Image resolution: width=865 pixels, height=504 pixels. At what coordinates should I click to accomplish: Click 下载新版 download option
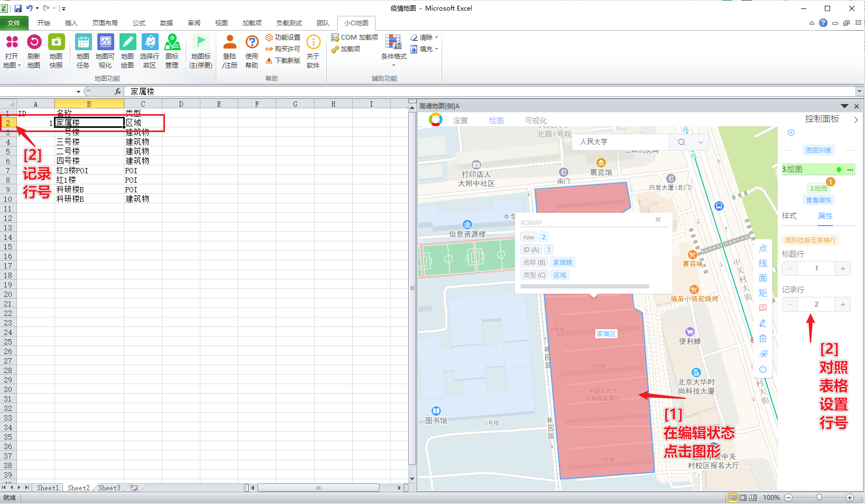click(283, 61)
